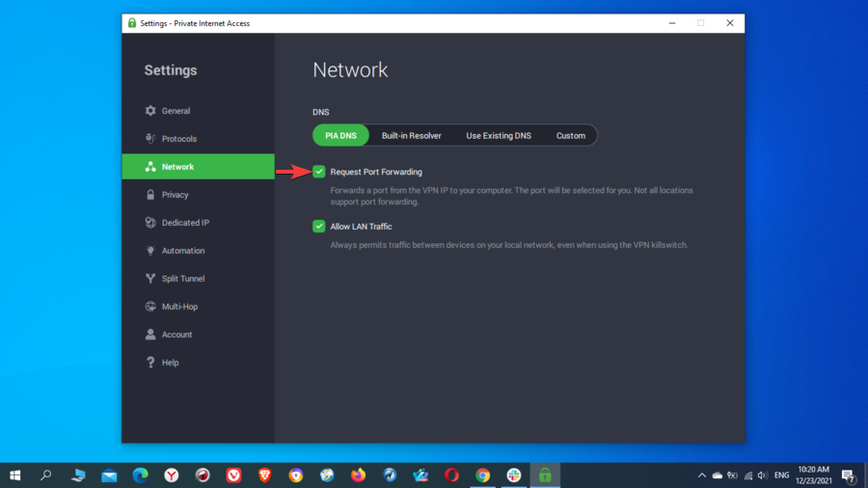Select the Protocols plug icon in sidebar

pyautogui.click(x=150, y=139)
